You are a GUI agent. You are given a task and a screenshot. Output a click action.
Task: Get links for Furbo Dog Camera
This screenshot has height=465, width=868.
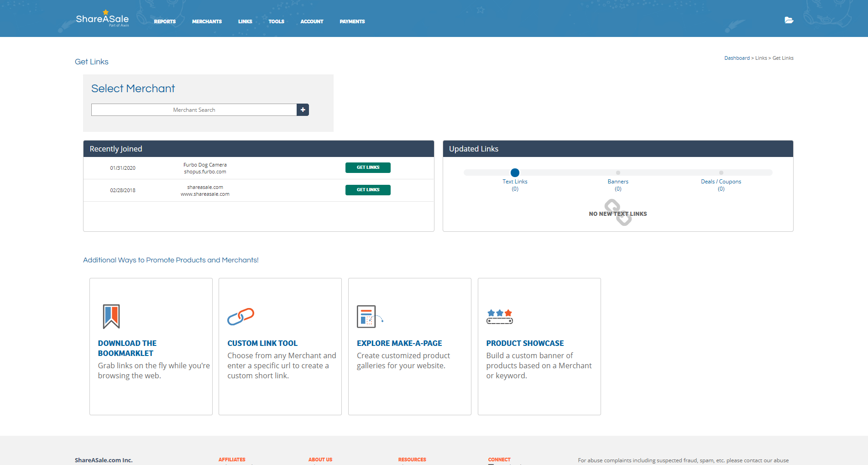(368, 167)
